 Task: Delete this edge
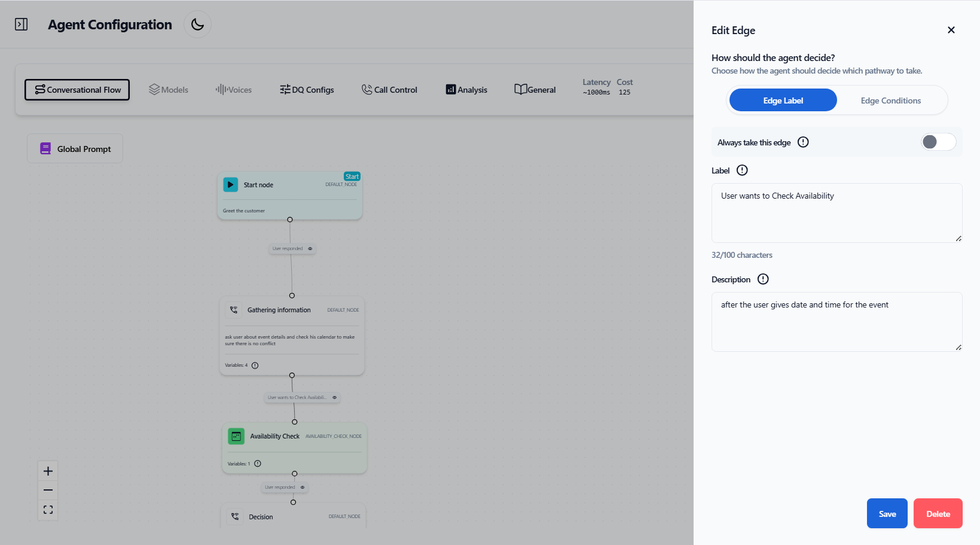click(938, 513)
